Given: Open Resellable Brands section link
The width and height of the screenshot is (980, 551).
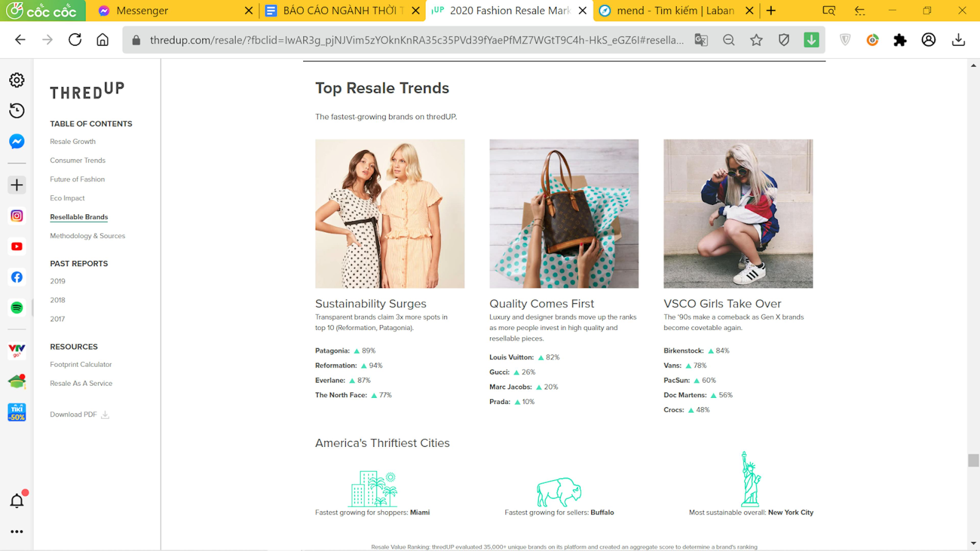Looking at the screenshot, I should click(79, 217).
